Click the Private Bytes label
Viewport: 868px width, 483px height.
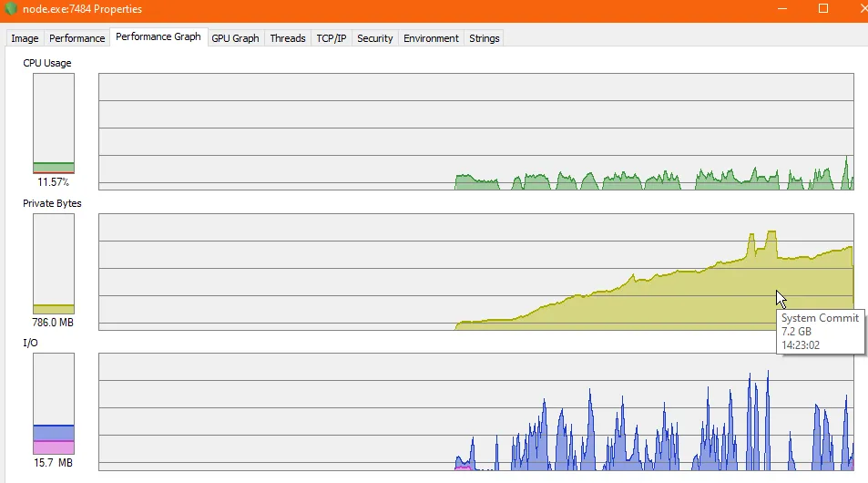click(52, 203)
